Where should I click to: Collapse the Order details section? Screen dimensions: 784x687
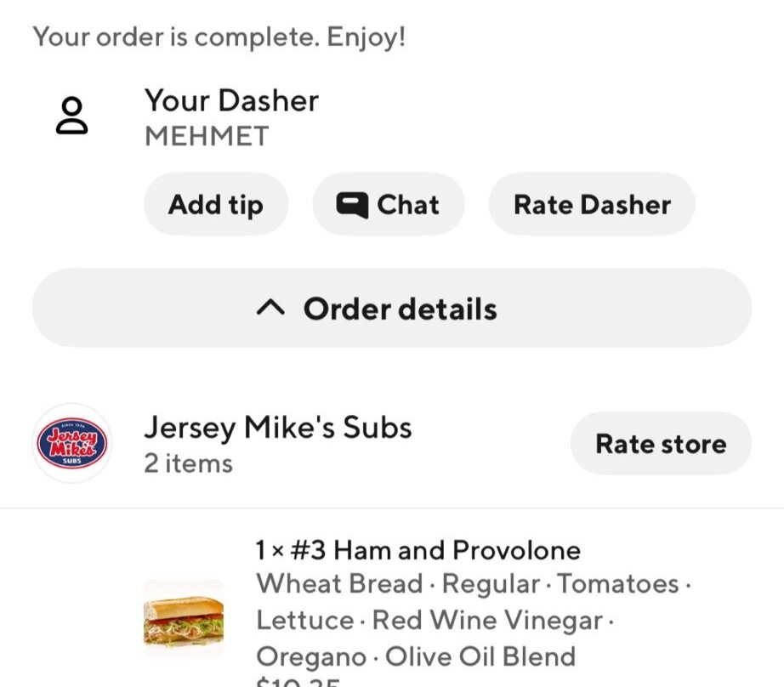point(391,308)
